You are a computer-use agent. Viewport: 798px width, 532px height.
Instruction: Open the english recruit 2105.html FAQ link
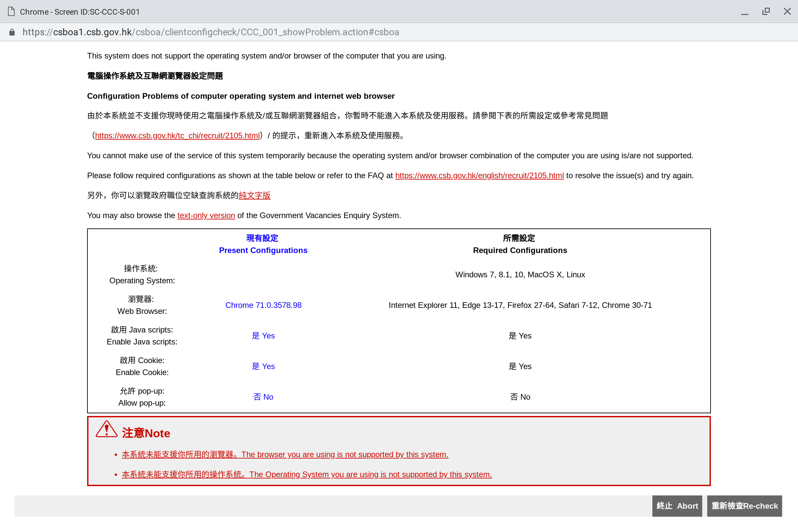(479, 176)
